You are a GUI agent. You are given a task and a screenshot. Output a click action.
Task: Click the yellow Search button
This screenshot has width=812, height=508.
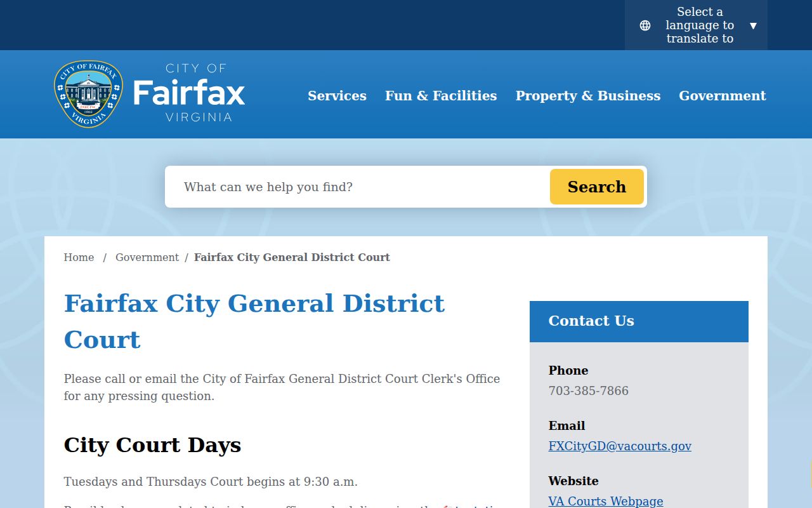[597, 187]
